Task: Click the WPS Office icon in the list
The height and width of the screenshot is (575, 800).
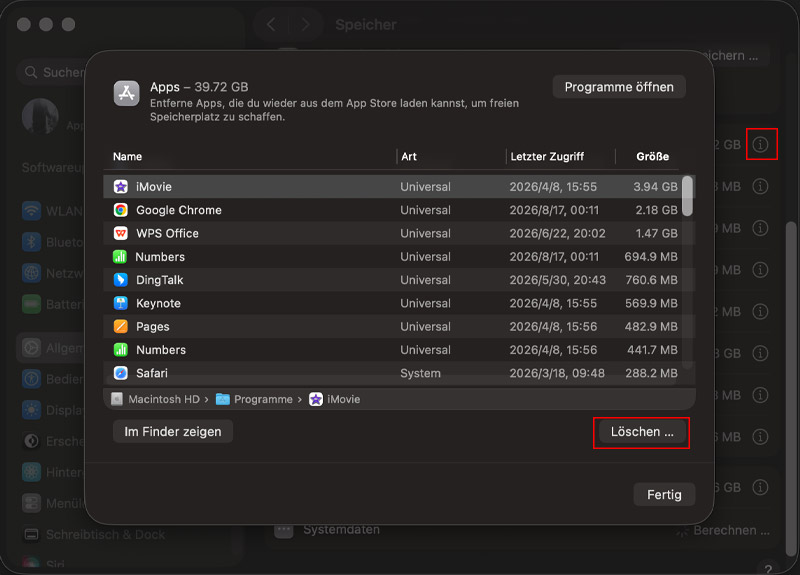Action: point(120,233)
